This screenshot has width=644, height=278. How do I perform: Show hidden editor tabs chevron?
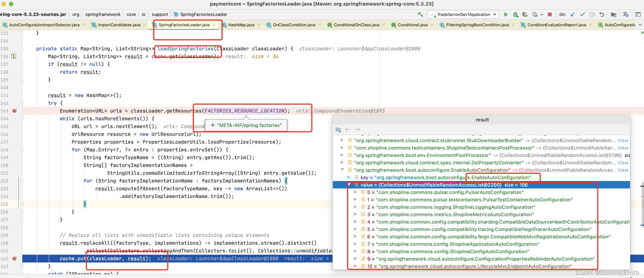(x=640, y=25)
